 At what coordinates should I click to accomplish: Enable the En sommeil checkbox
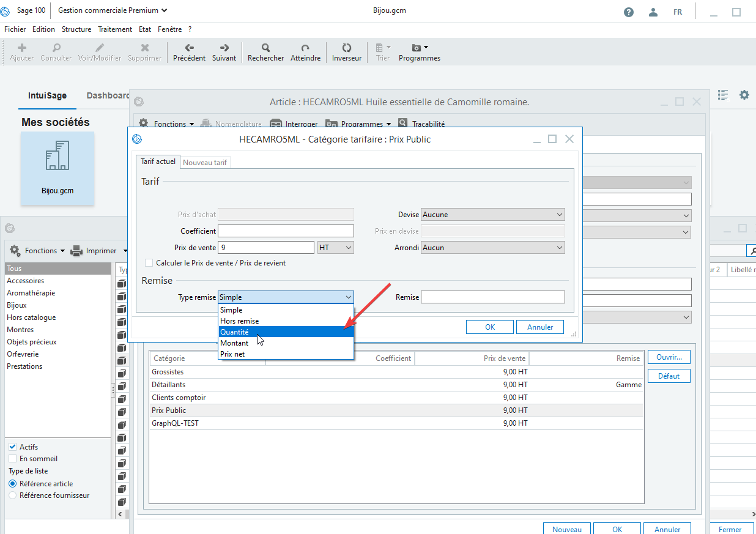(x=12, y=458)
